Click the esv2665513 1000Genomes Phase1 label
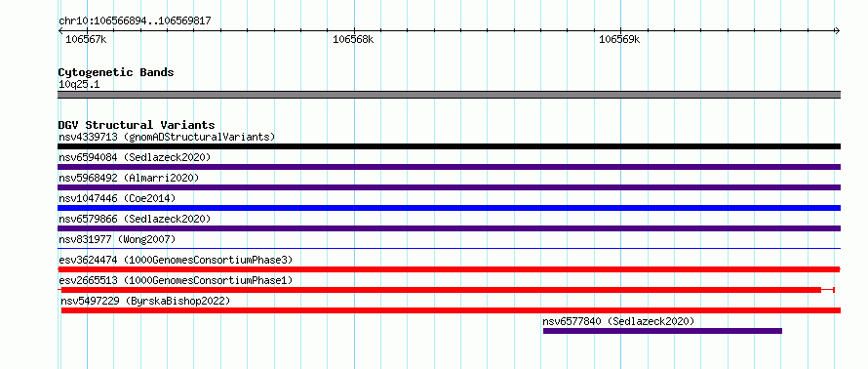The height and width of the screenshot is (369, 868). click(176, 280)
